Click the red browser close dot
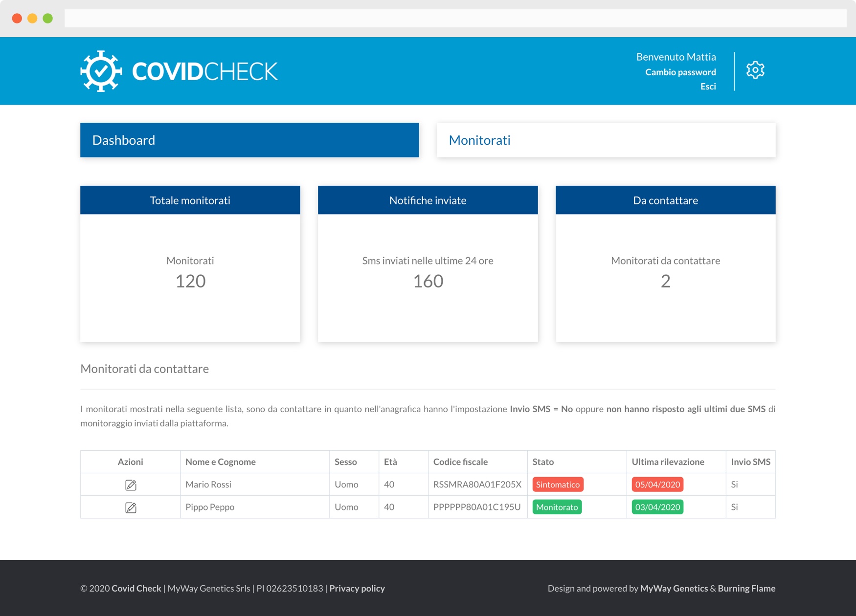Screen dimensions: 856x616 [x=17, y=19]
